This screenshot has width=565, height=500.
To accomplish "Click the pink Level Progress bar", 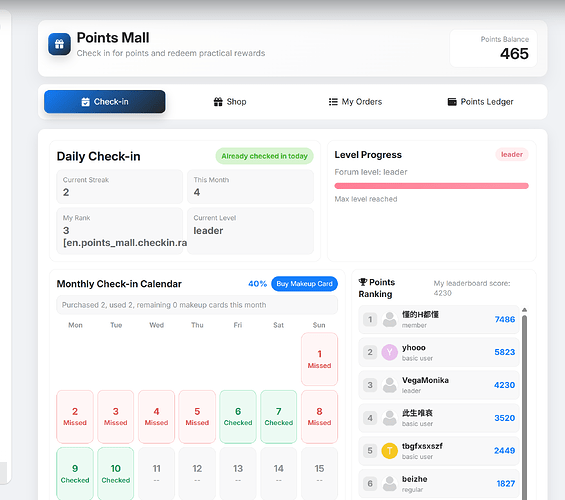I will pos(431,186).
